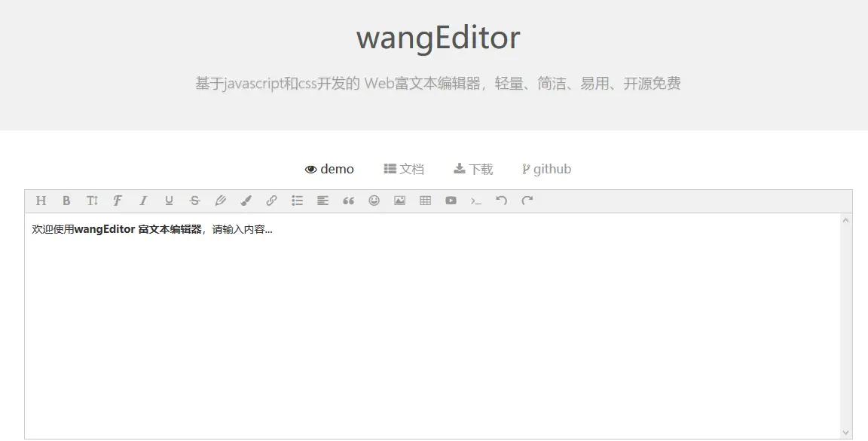
Task: Click the editor scrollbar up arrow
Action: coord(846,220)
